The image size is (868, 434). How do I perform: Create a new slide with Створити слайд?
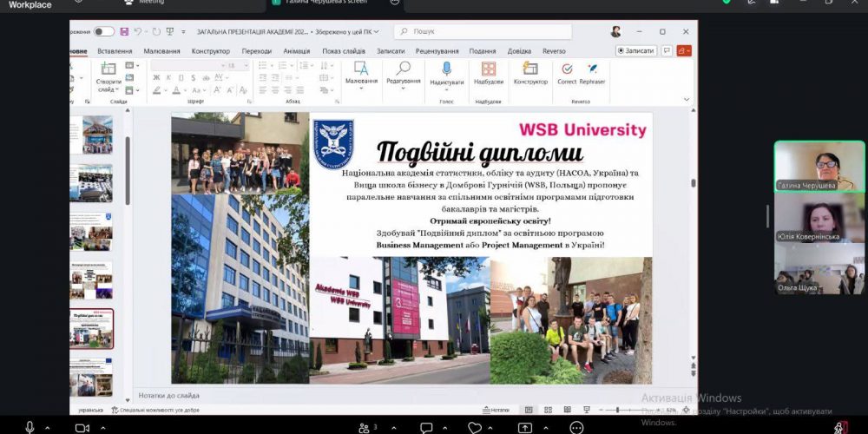pyautogui.click(x=108, y=77)
